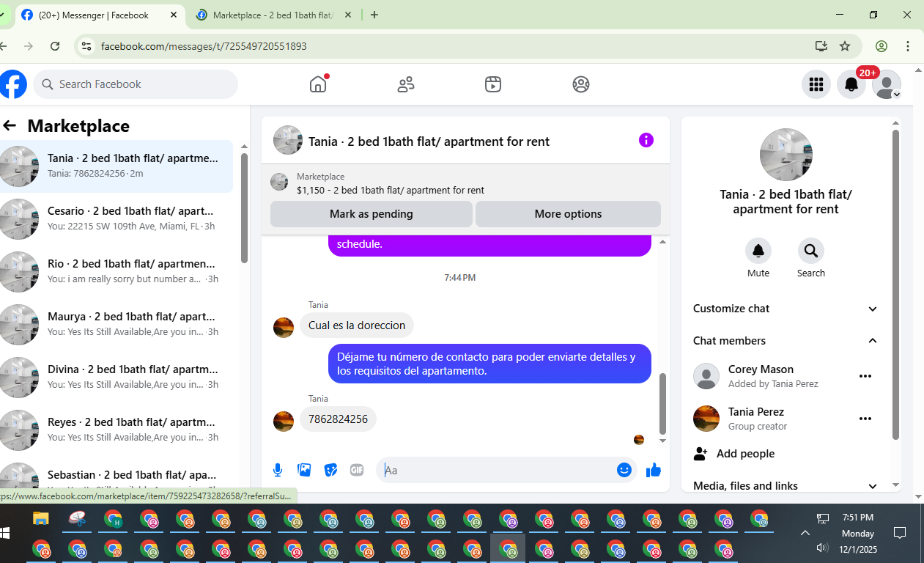Image resolution: width=924 pixels, height=563 pixels.
Task: Click Tania's avatar beside 7862824256 message
Action: tap(284, 422)
